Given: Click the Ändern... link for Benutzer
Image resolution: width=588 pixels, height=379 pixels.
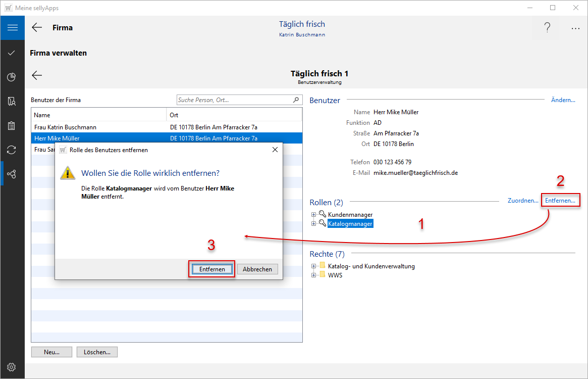Looking at the screenshot, I should click(x=563, y=100).
